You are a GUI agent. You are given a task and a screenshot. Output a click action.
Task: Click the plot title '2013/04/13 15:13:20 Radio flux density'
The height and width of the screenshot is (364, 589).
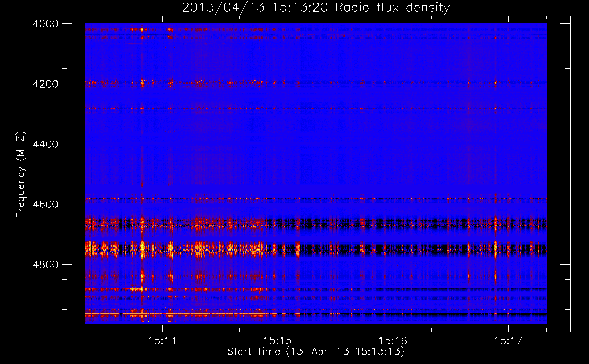point(316,7)
